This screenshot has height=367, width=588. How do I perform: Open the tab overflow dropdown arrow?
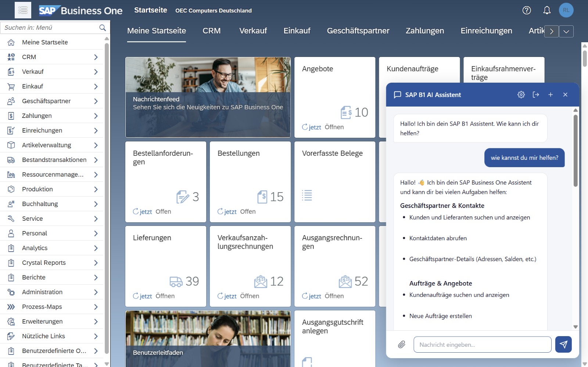click(x=566, y=32)
